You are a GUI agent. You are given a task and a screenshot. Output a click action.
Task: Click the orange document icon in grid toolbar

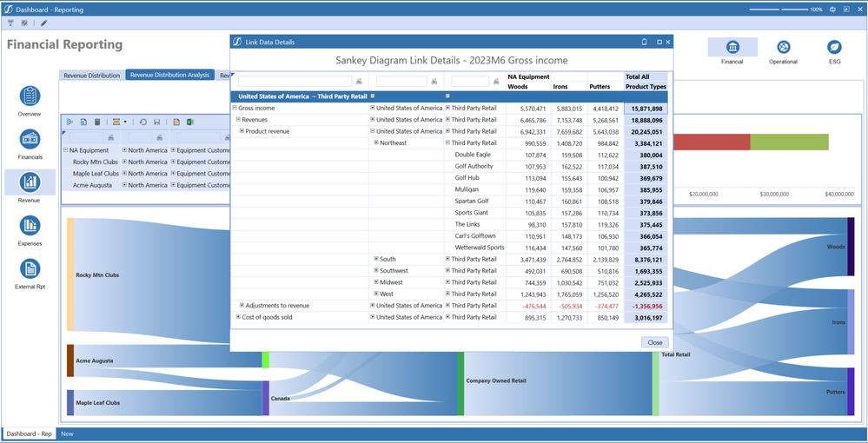(176, 122)
